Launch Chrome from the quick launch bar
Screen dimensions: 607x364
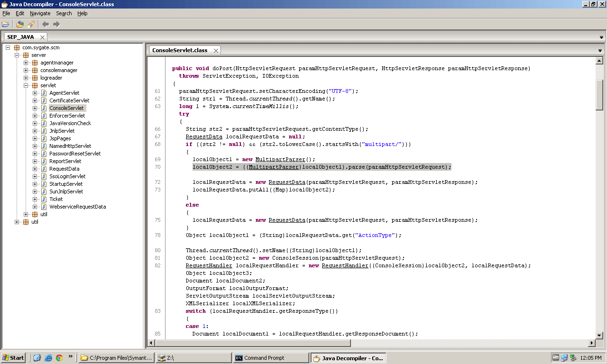click(x=59, y=358)
